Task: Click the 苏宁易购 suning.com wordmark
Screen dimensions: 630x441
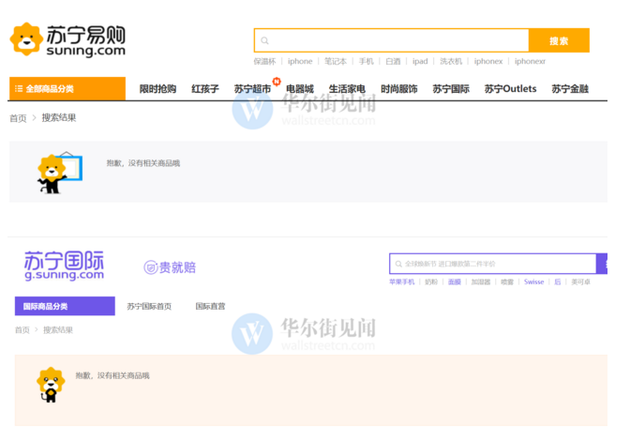Action: click(x=86, y=41)
